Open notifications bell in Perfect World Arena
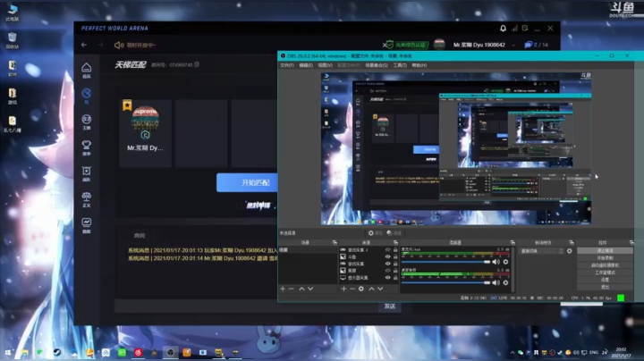The height and width of the screenshot is (361, 644). [x=503, y=29]
